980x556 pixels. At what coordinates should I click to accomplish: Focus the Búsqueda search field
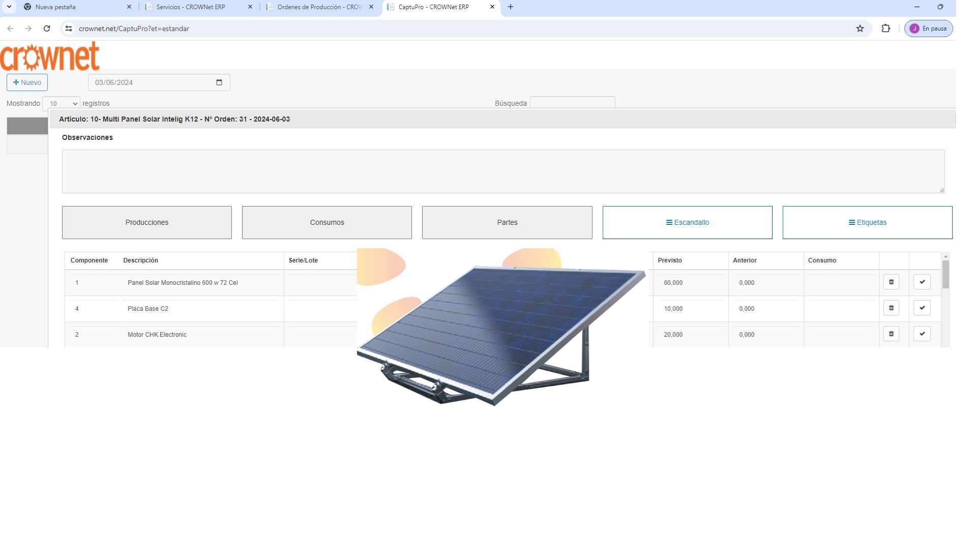click(573, 102)
